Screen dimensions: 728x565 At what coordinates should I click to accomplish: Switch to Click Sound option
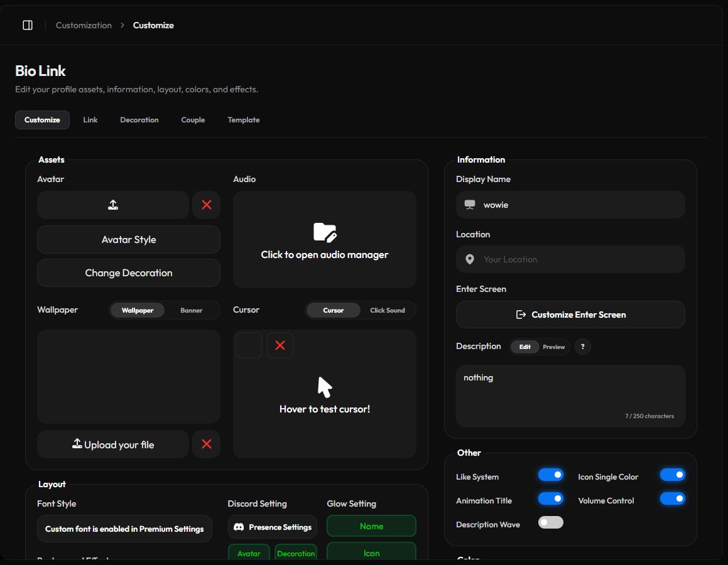[387, 310]
